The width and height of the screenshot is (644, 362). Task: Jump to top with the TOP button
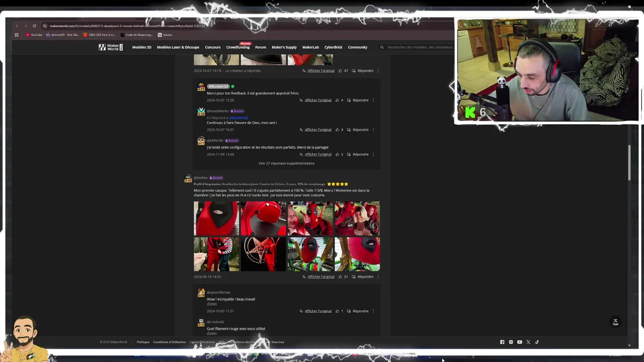[615, 322]
